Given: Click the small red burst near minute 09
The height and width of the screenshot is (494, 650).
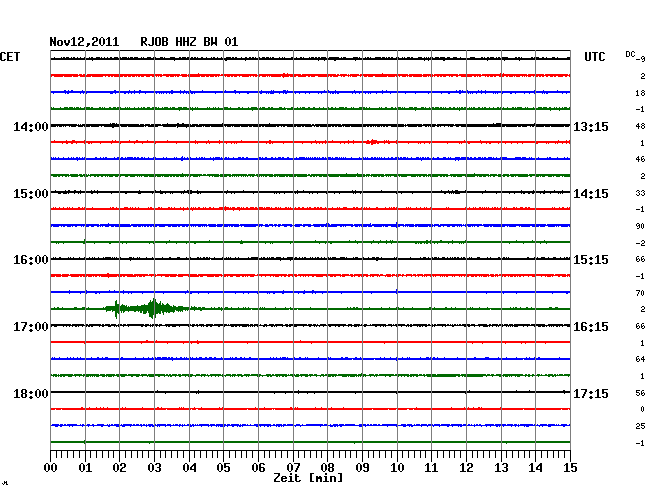Looking at the screenshot, I should click(x=373, y=142).
